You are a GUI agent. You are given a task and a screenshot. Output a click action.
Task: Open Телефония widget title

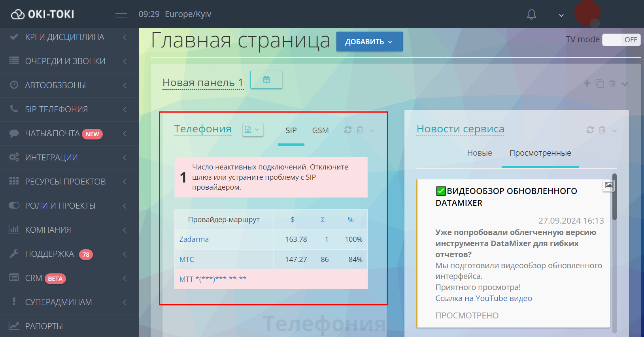point(203,129)
